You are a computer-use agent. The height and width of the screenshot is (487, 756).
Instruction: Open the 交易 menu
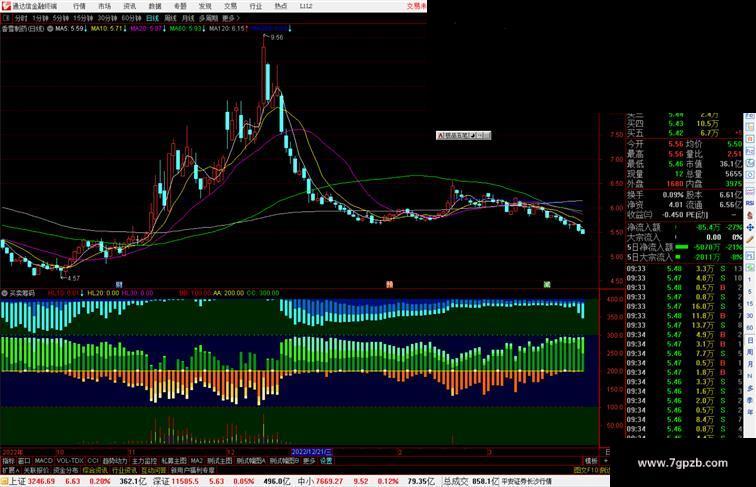(230, 6)
